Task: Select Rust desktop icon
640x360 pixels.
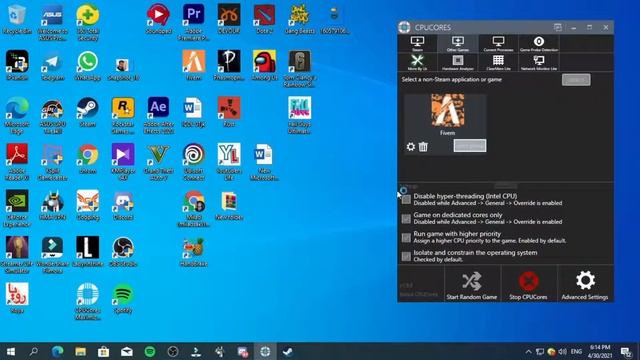Action: pyautogui.click(x=229, y=113)
